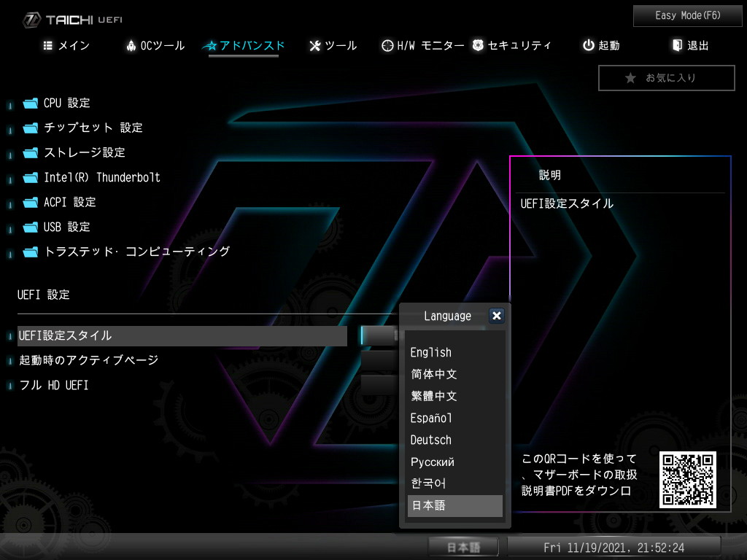Open チップセット 設定 submenu
The width and height of the screenshot is (747, 560).
93,128
